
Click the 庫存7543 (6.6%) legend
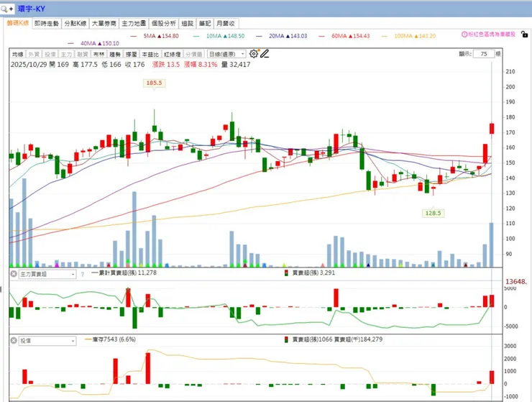pyautogui.click(x=110, y=339)
